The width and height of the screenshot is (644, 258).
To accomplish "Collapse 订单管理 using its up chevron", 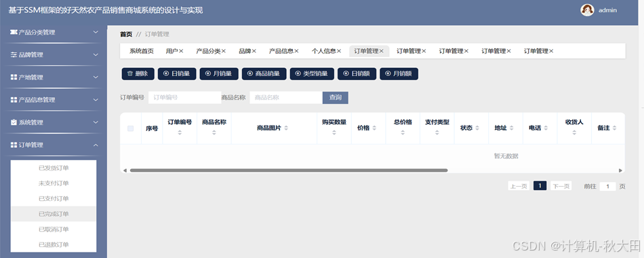I will [x=96, y=145].
